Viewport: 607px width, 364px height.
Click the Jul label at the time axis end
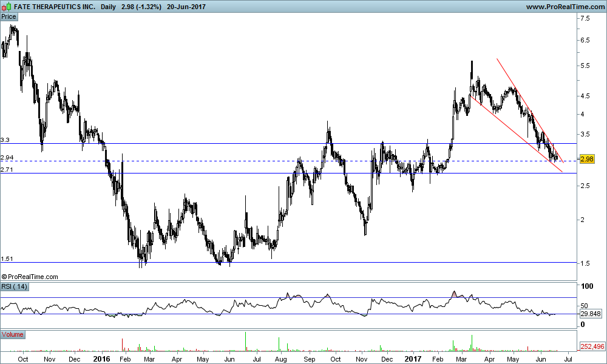coord(568,359)
